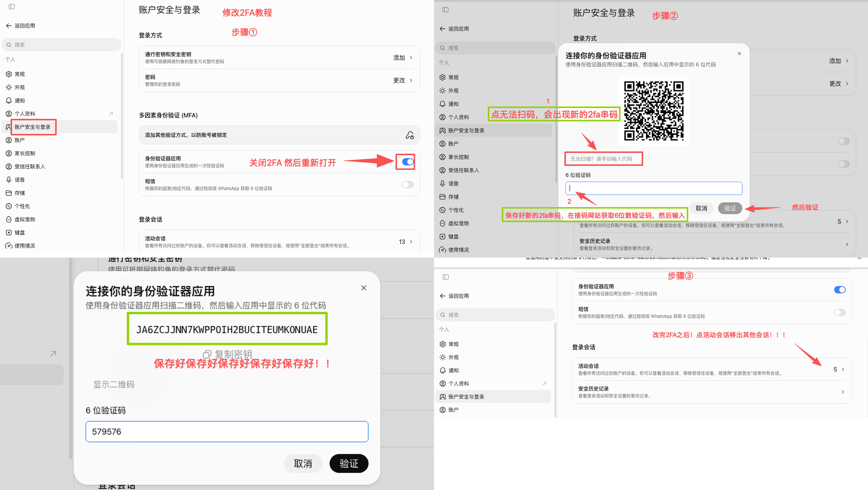
Task: Click the 外观 sun icon in step ① sidebar
Action: click(x=9, y=87)
